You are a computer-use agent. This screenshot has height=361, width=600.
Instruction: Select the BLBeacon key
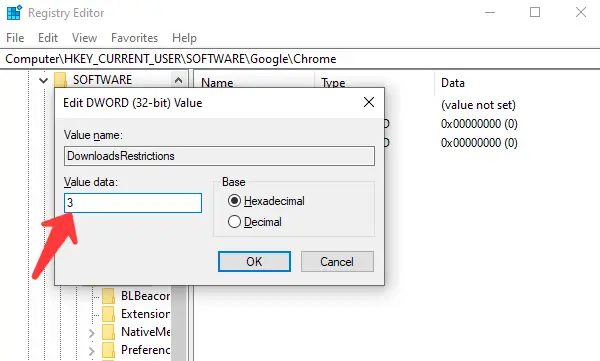pos(145,296)
